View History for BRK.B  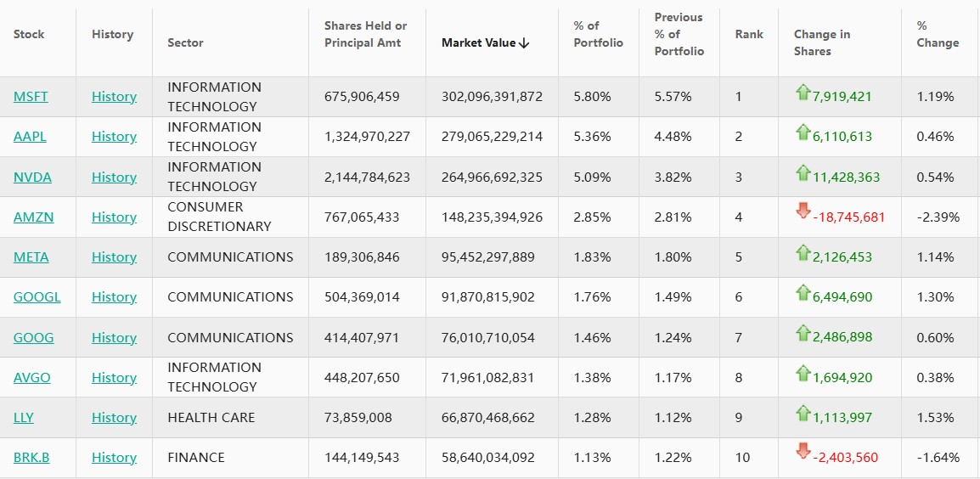pyautogui.click(x=114, y=458)
